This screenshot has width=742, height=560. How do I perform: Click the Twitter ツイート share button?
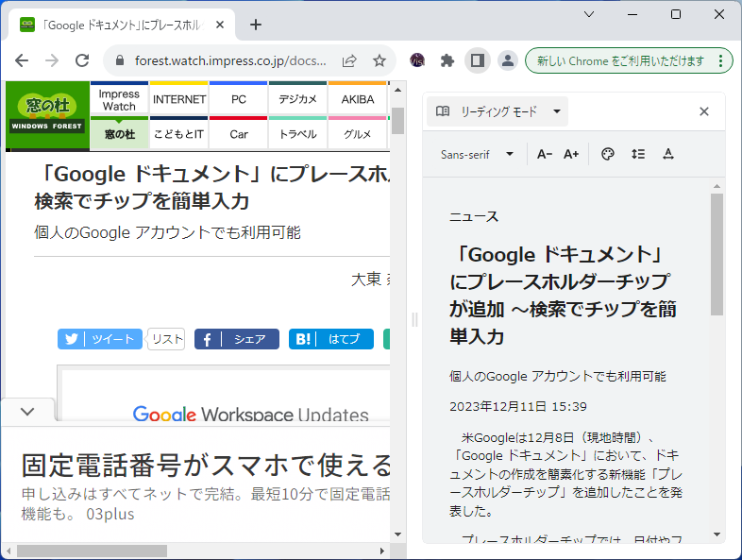click(100, 339)
